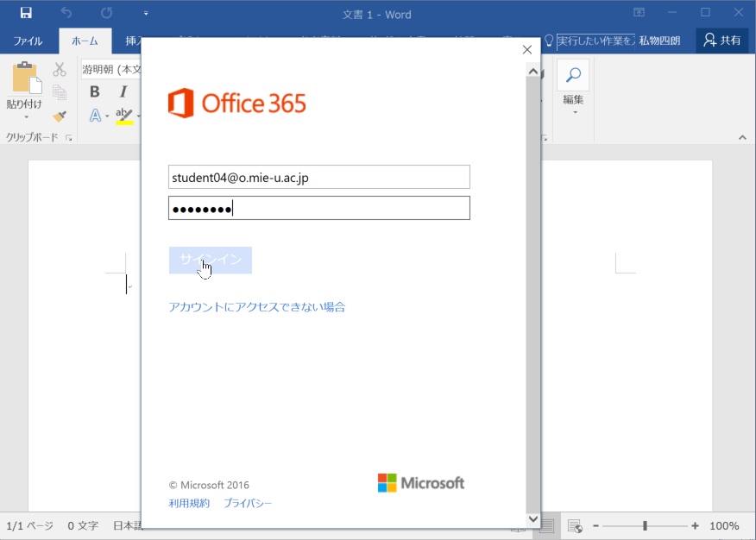Click the password field
The height and width of the screenshot is (540, 756).
[318, 208]
